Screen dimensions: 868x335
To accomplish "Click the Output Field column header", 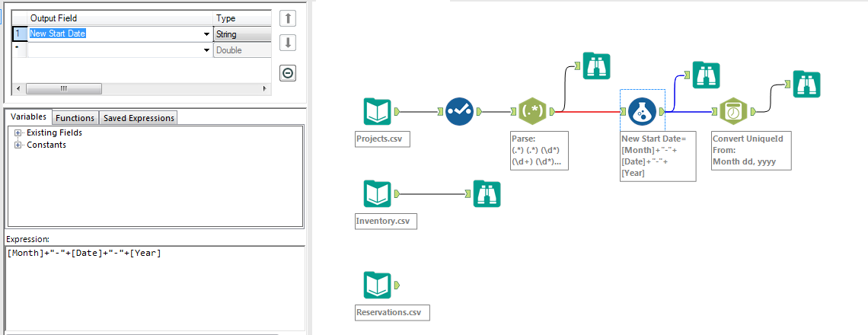I will [x=120, y=19].
